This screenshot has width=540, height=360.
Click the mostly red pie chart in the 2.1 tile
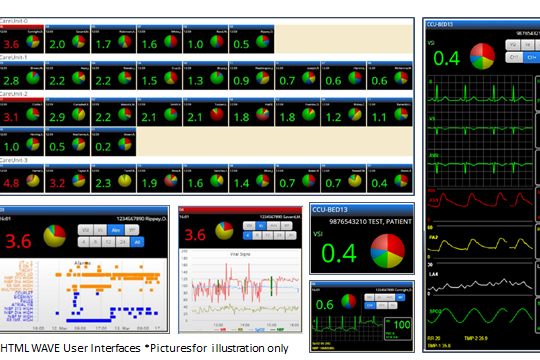coord(217,114)
